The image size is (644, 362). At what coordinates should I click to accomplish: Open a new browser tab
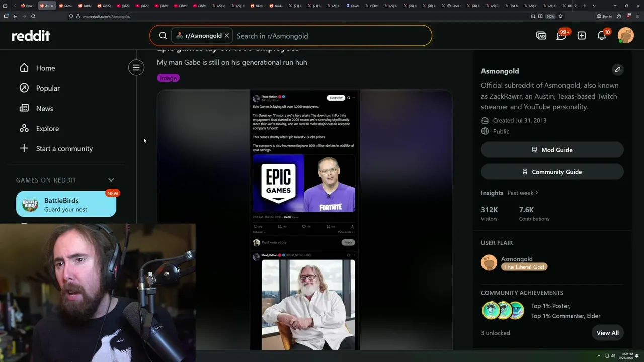click(584, 6)
